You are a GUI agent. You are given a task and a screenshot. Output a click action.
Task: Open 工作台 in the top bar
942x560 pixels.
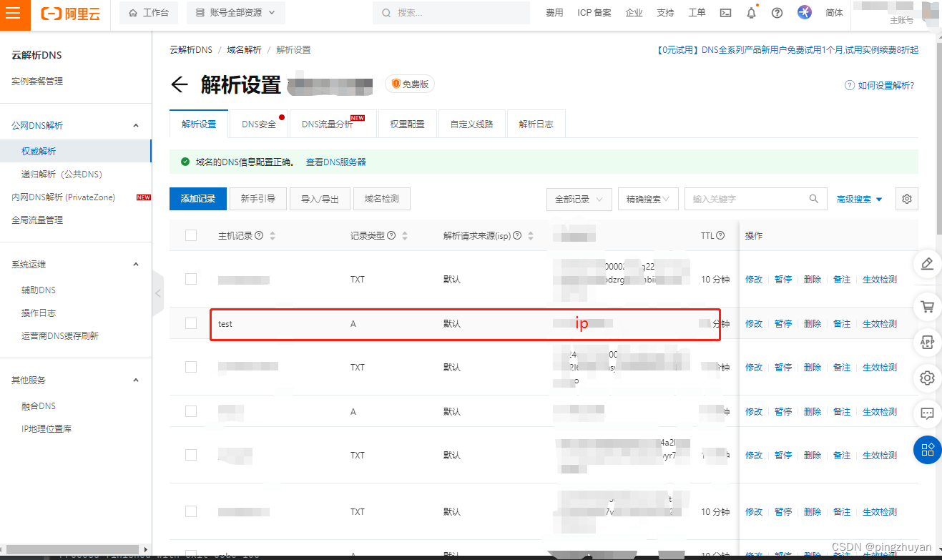pos(149,13)
